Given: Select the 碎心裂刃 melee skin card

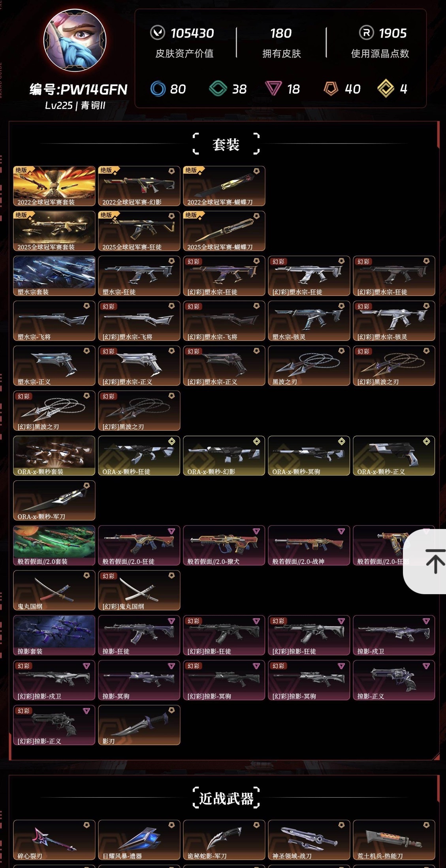Looking at the screenshot, I should click(54, 840).
